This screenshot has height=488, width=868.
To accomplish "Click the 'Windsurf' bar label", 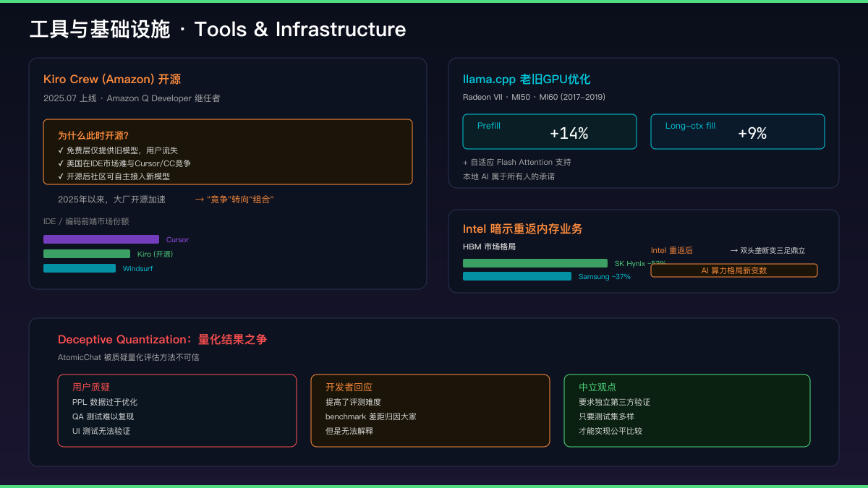I will (137, 268).
